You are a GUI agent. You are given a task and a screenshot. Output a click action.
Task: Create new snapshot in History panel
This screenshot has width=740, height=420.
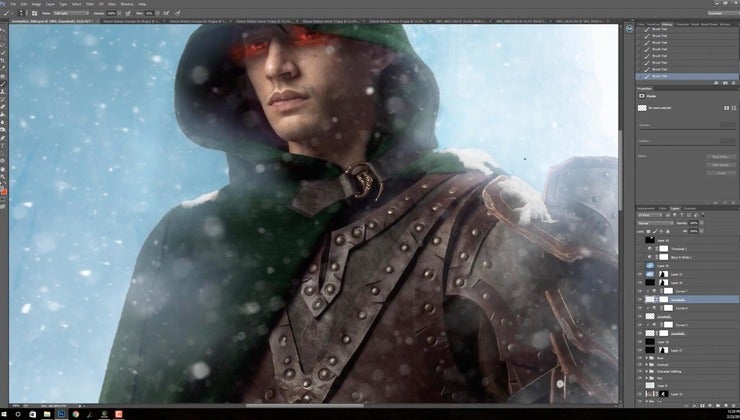[x=725, y=83]
